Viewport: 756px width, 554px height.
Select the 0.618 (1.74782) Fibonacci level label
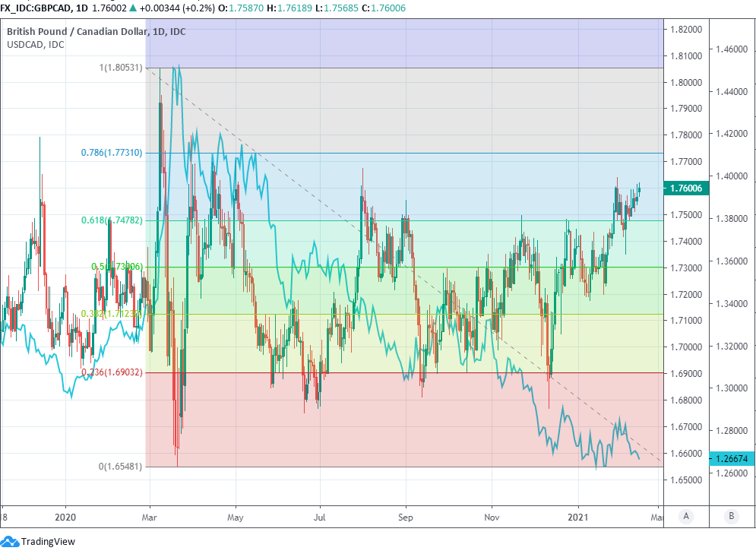[x=112, y=220]
